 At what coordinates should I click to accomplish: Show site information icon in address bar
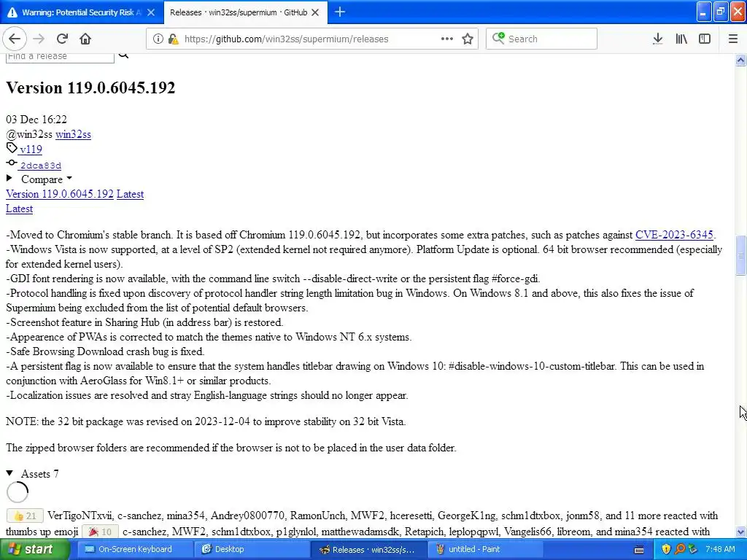[158, 39]
